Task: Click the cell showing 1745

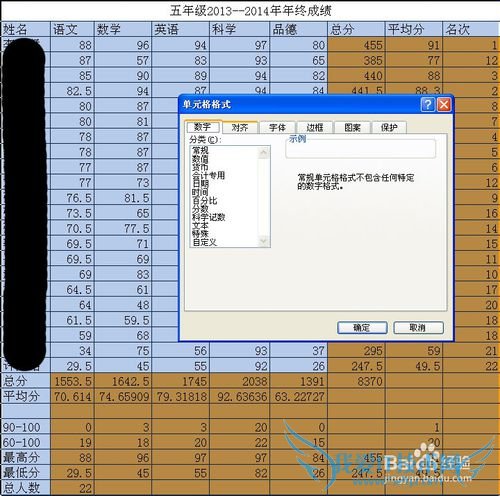Action: coord(181,381)
